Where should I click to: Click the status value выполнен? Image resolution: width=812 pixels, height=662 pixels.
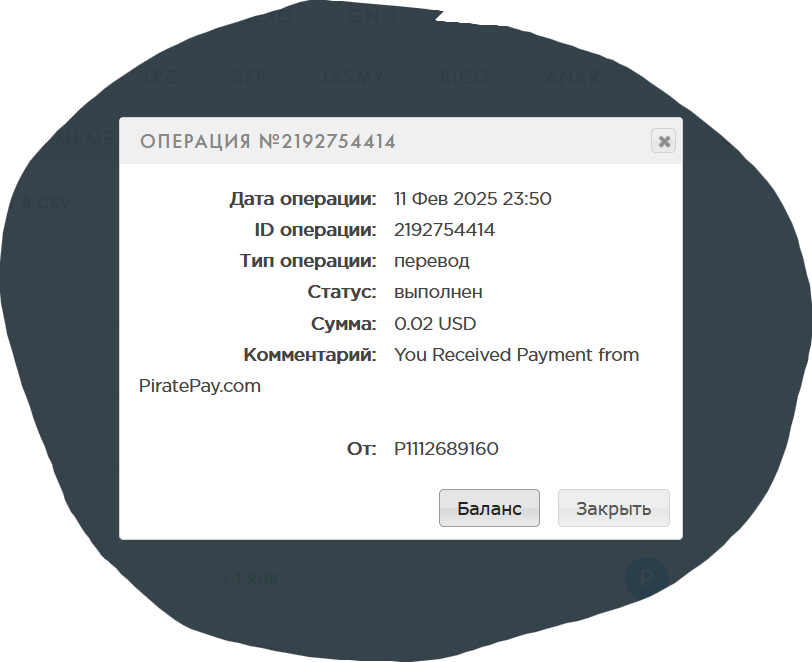pyautogui.click(x=438, y=292)
